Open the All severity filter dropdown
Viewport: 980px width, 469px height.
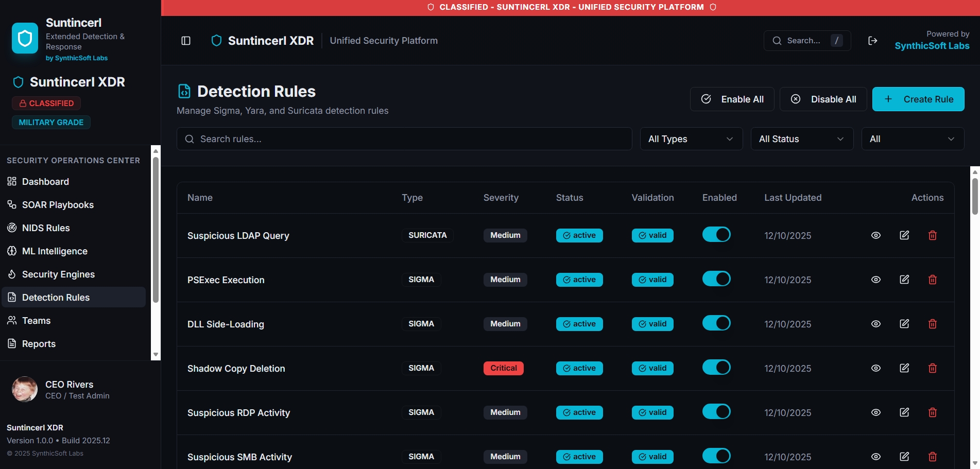click(x=912, y=138)
